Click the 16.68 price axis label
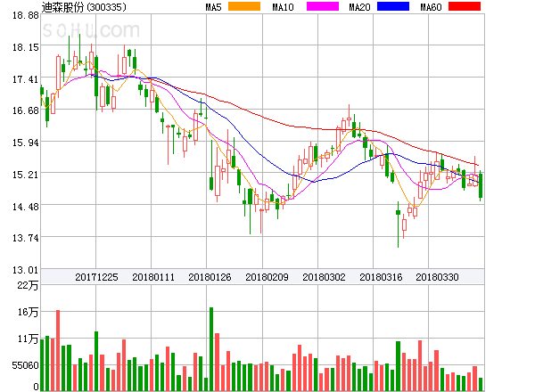The image size is (535, 392). pos(26,110)
